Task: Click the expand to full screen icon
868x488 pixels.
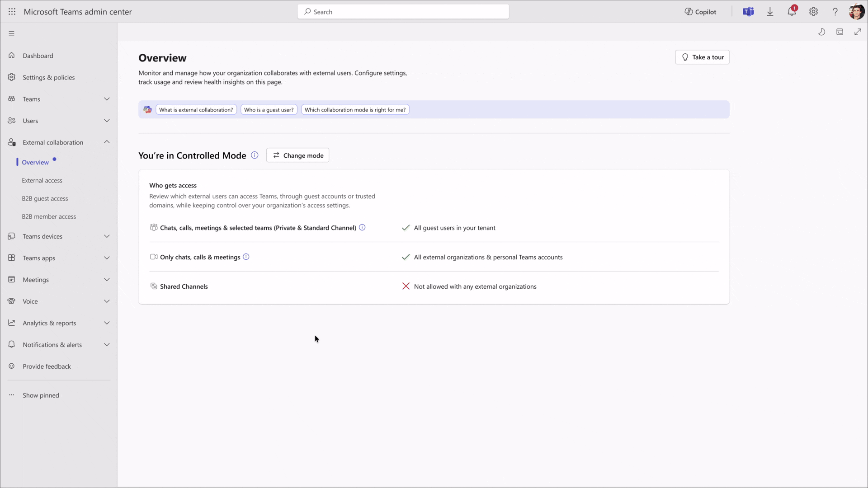Action: pos(858,32)
